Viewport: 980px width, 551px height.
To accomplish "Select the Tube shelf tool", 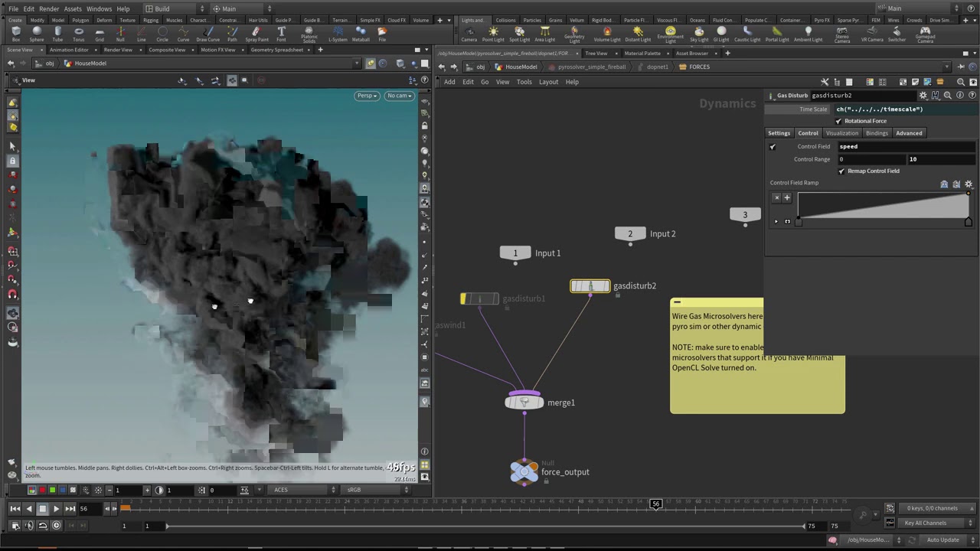I will [x=58, y=34].
